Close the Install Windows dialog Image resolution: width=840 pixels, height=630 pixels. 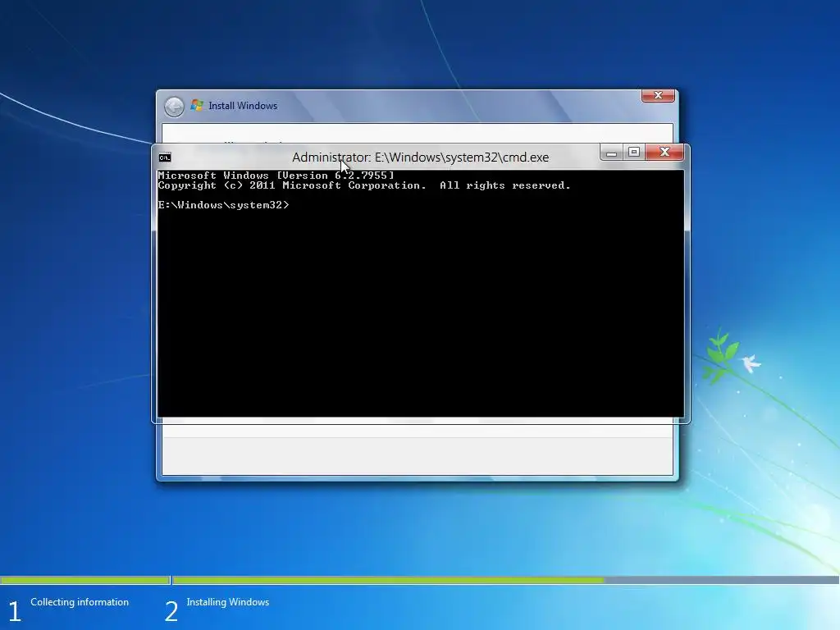pos(658,95)
